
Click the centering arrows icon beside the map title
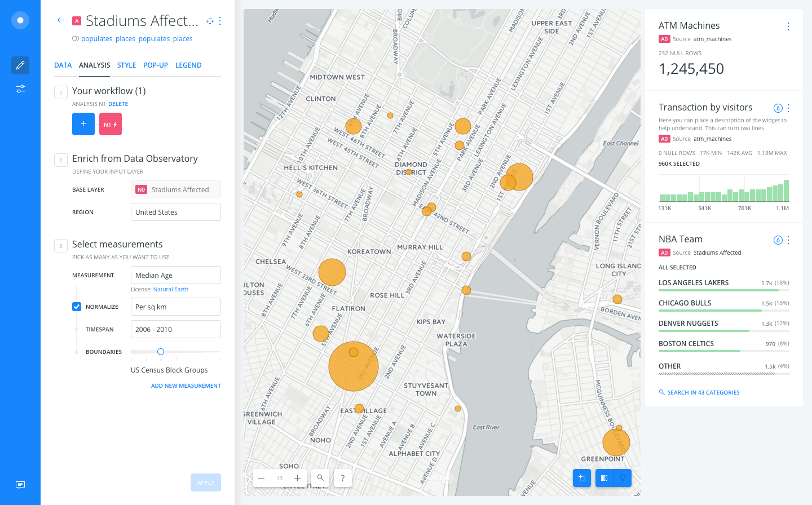[x=210, y=20]
